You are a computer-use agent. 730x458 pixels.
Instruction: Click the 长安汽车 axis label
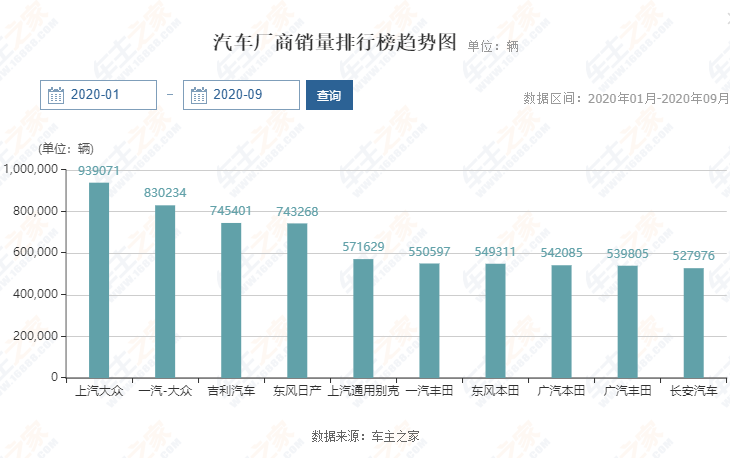coord(693,391)
